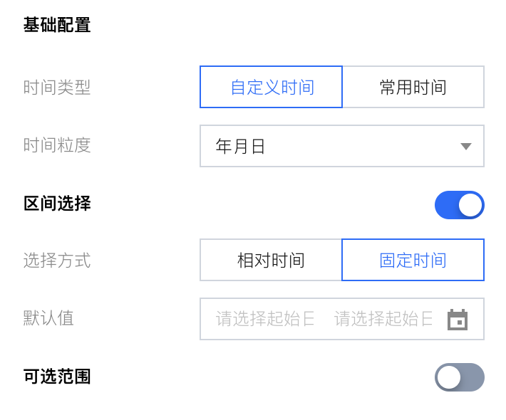
Task: Click the start date field in 默认值
Action: point(265,319)
